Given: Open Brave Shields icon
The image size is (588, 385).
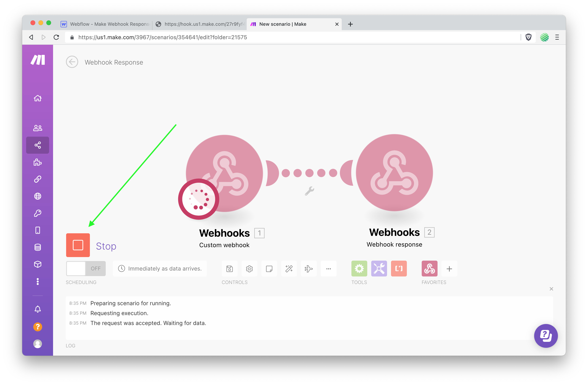Looking at the screenshot, I should point(528,37).
